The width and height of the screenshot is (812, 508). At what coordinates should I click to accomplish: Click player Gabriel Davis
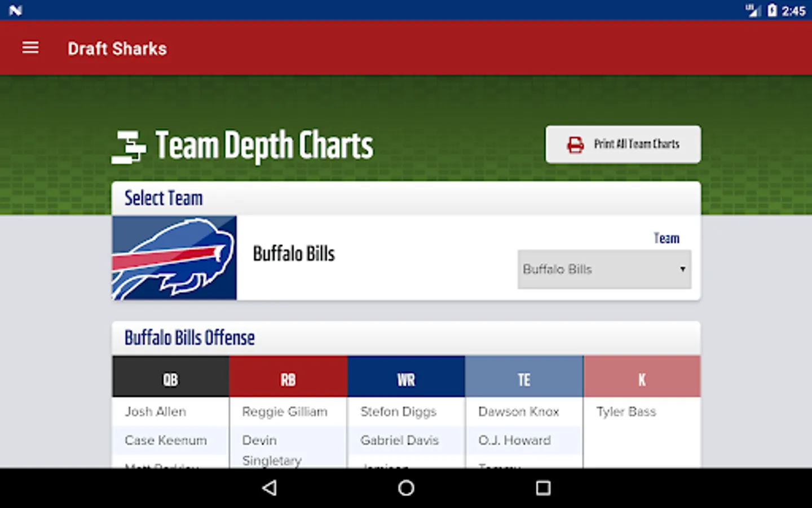click(x=400, y=440)
